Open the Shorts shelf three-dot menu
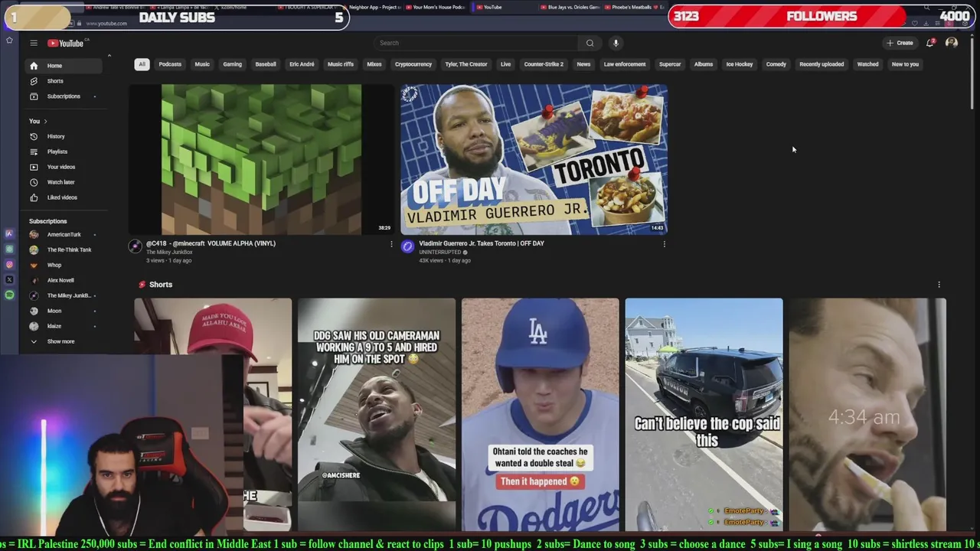980x551 pixels. point(939,285)
